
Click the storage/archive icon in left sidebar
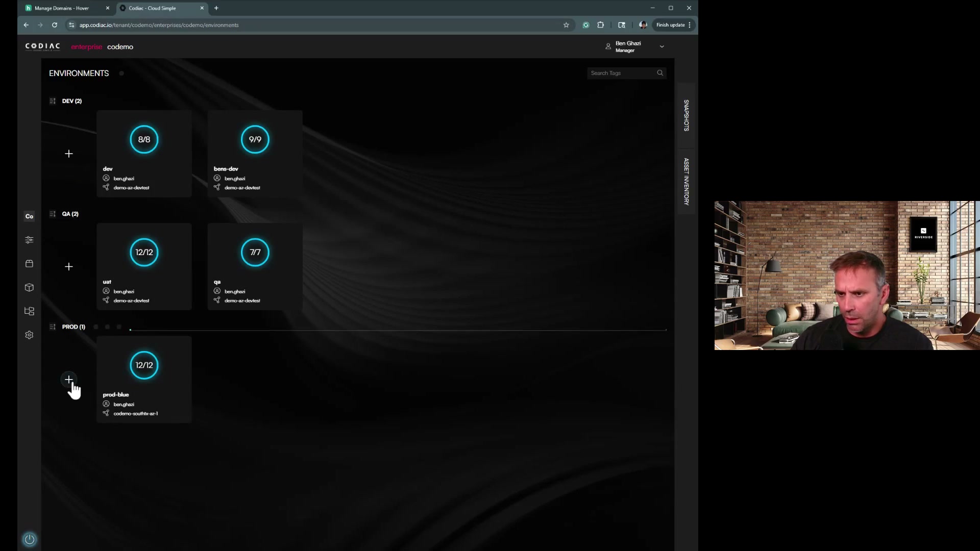29,263
